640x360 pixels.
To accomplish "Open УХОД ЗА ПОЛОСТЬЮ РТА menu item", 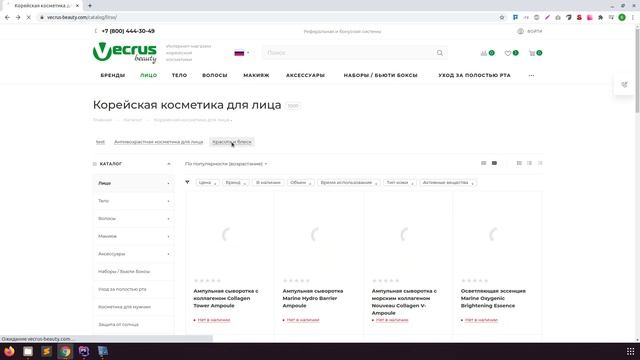I will tap(474, 76).
